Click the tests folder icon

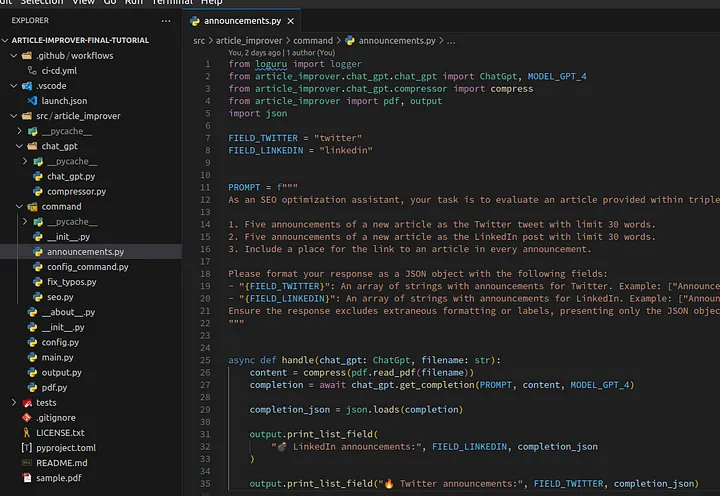click(27, 403)
